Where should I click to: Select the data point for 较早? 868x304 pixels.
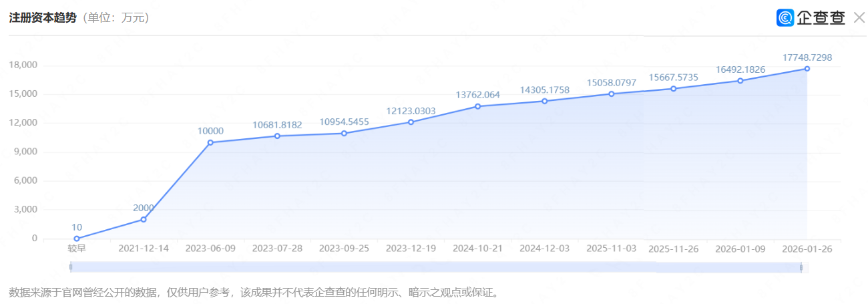click(77, 239)
